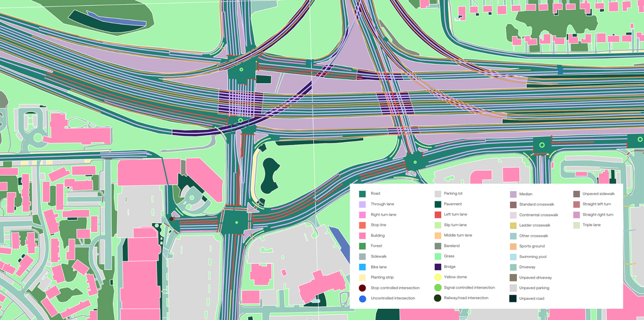
Task: Click the 'Unpaved road' legend label
Action: coord(532,299)
